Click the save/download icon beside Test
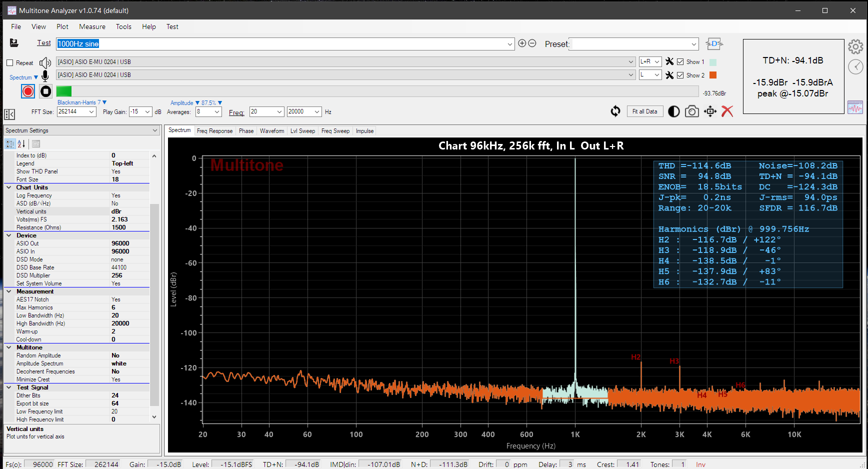Screen dimensions: 868x469 point(14,43)
